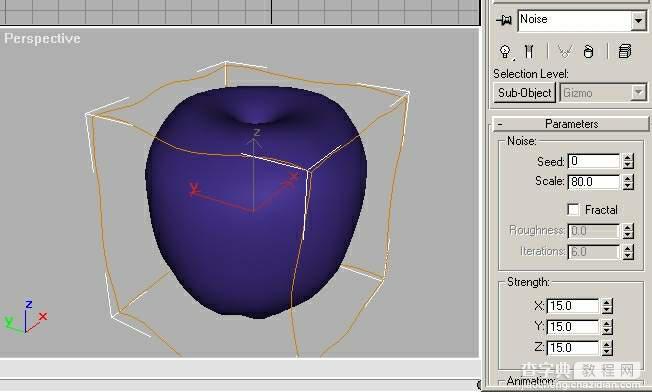Click the Scale spinner arrows

coord(628,182)
